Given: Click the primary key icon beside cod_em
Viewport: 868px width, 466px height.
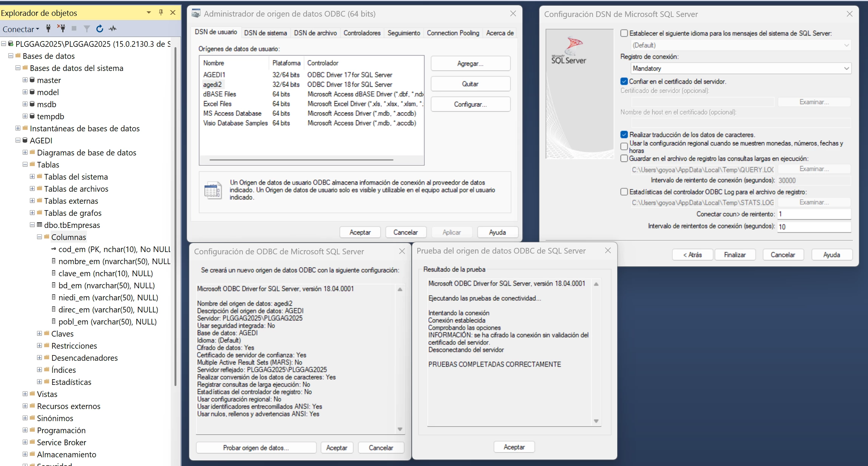Looking at the screenshot, I should [x=54, y=249].
